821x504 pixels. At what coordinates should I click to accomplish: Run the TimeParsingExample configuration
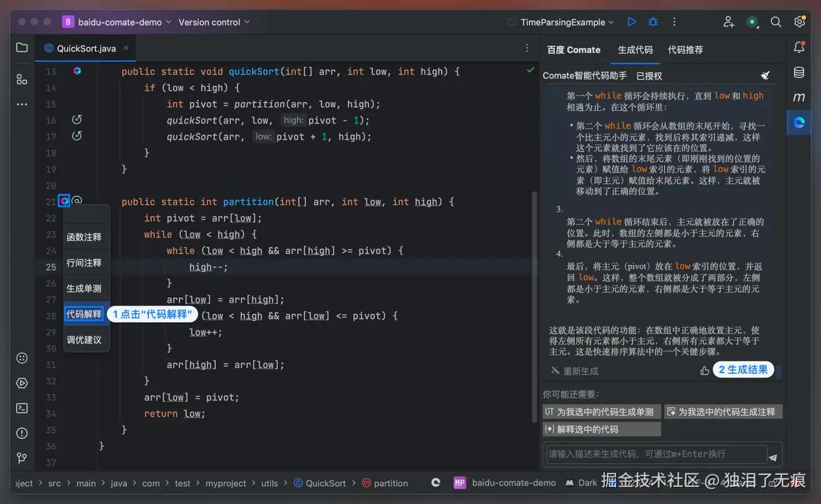631,22
